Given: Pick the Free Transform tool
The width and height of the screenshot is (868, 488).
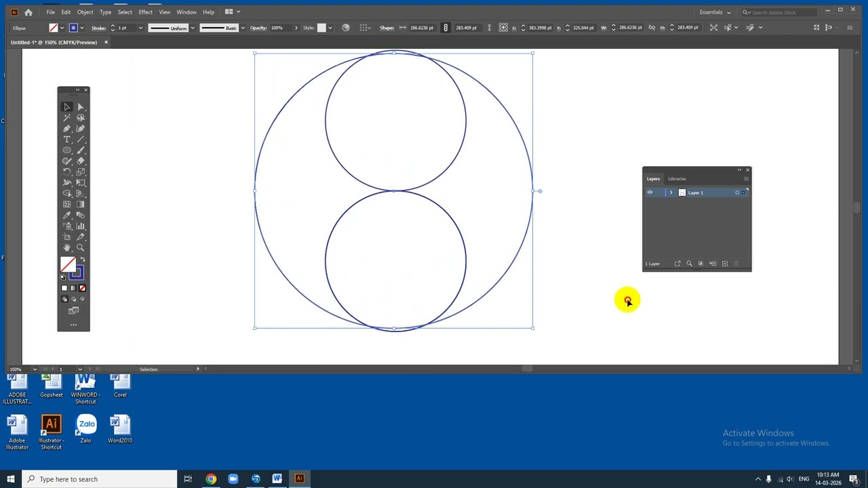Looking at the screenshot, I should (x=80, y=183).
